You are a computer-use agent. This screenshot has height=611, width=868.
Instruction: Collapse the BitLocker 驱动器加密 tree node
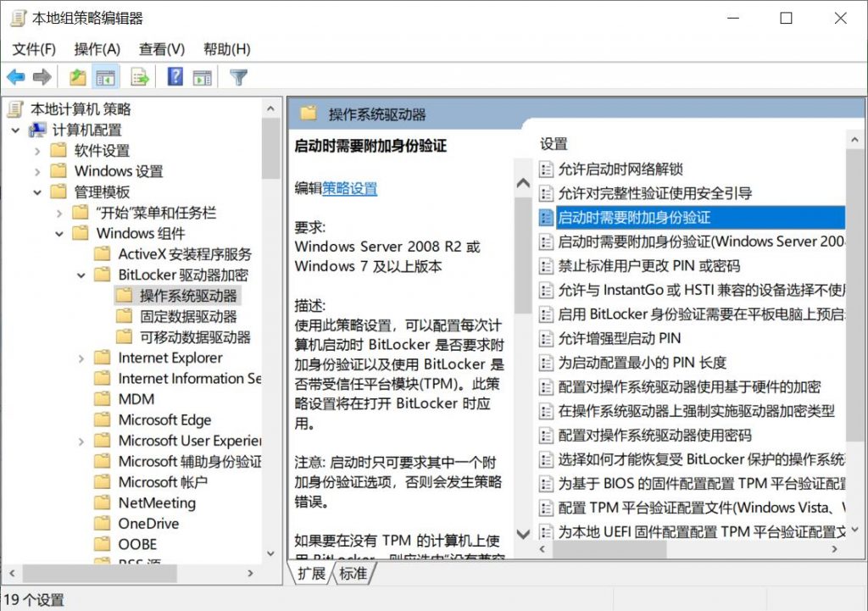[x=81, y=275]
